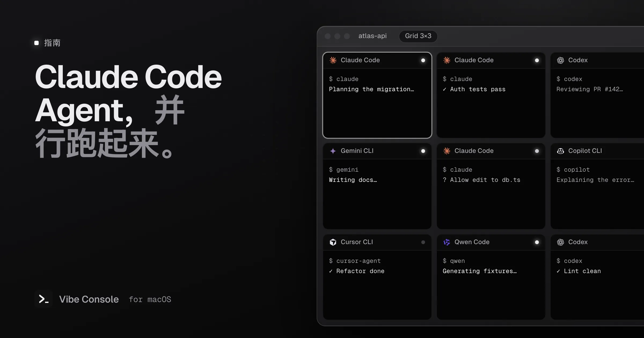Click the Claude Code icon in the Allow edit to db.ts pane
644x338 pixels.
447,151
